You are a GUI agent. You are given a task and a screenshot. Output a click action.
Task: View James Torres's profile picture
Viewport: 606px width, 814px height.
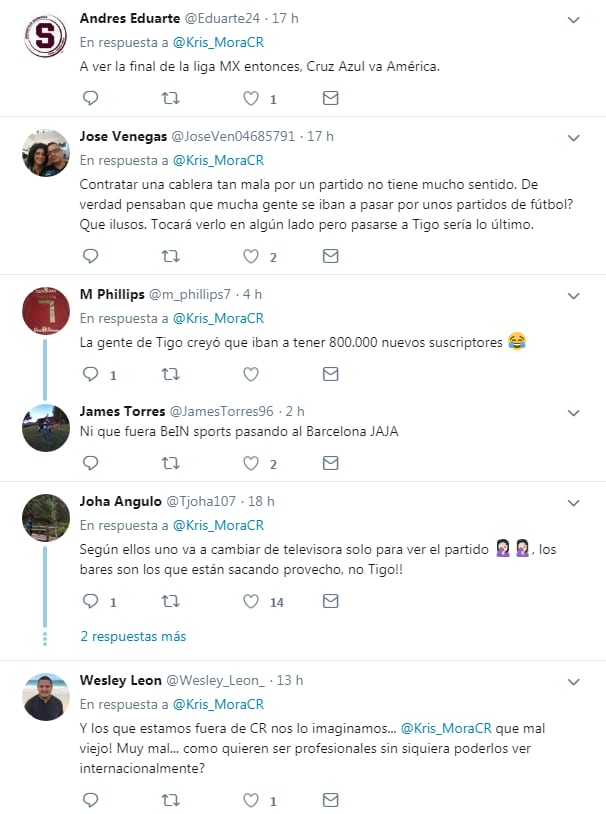[46, 428]
